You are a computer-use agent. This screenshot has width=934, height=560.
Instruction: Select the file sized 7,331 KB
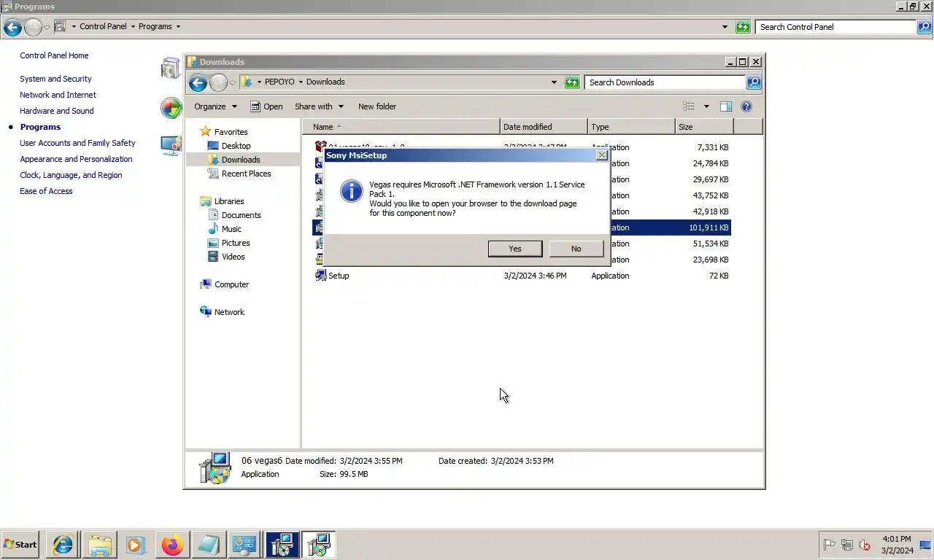(522, 147)
